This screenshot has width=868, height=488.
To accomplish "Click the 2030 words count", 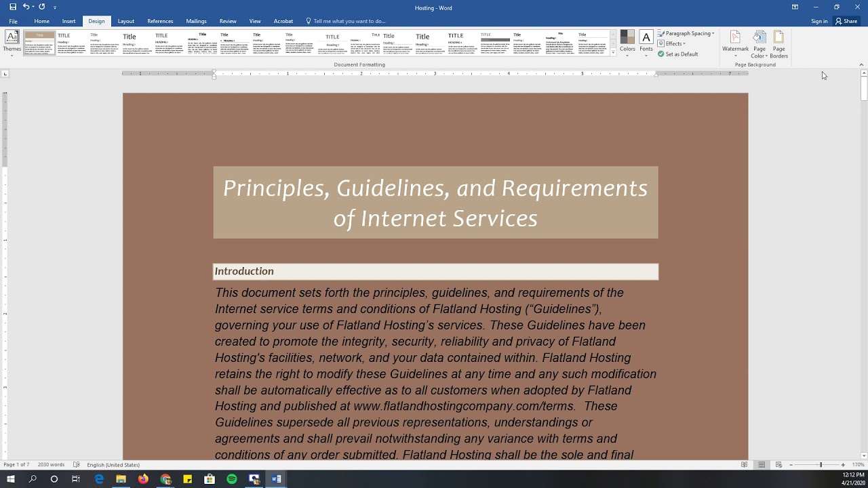I will tap(51, 465).
